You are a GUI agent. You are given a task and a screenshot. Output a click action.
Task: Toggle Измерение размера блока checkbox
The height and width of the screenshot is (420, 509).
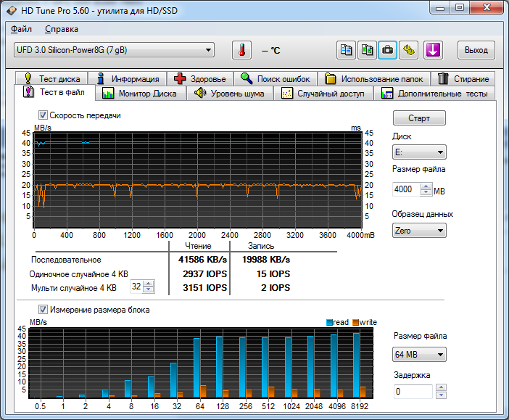(x=43, y=309)
